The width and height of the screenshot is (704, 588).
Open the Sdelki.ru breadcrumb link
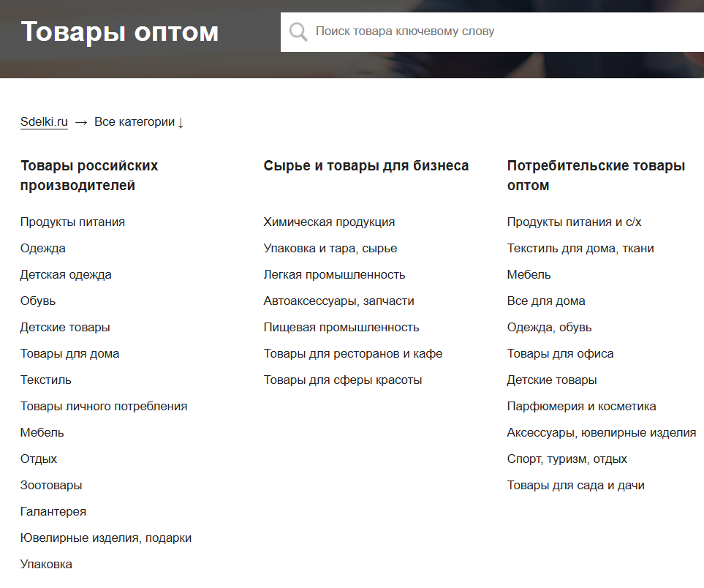click(44, 122)
